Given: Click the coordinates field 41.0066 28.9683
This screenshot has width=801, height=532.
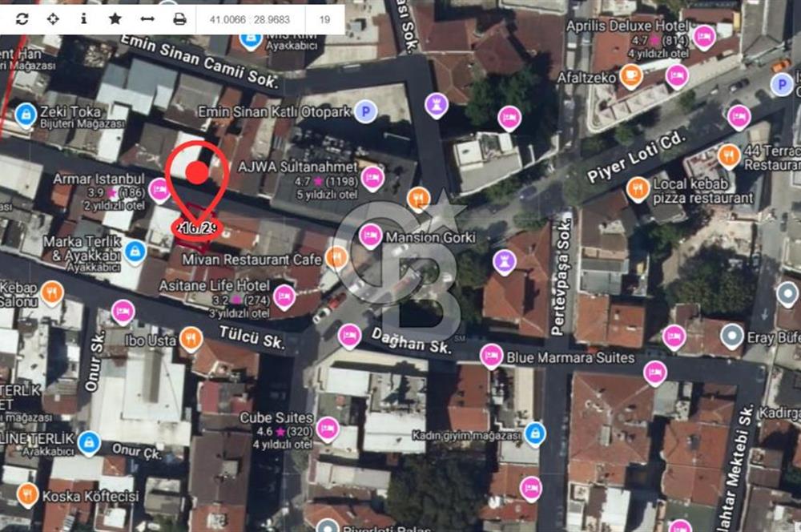Looking at the screenshot, I should pos(250,20).
